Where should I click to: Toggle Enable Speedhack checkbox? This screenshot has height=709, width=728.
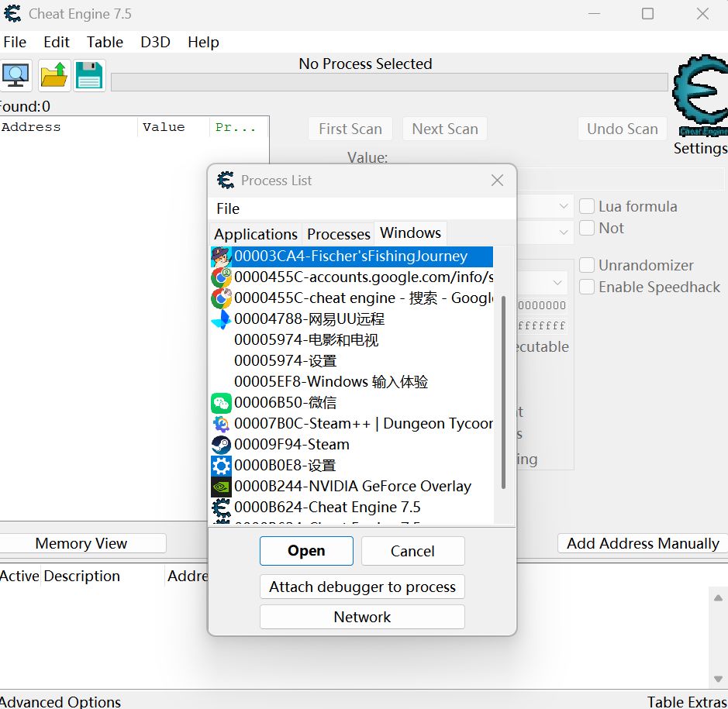coord(587,287)
